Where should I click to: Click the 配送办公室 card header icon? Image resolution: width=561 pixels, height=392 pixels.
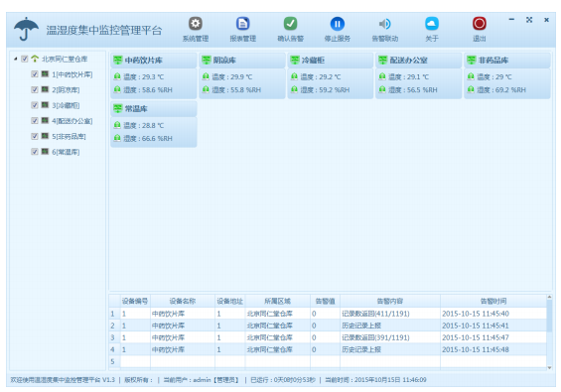[x=383, y=61]
